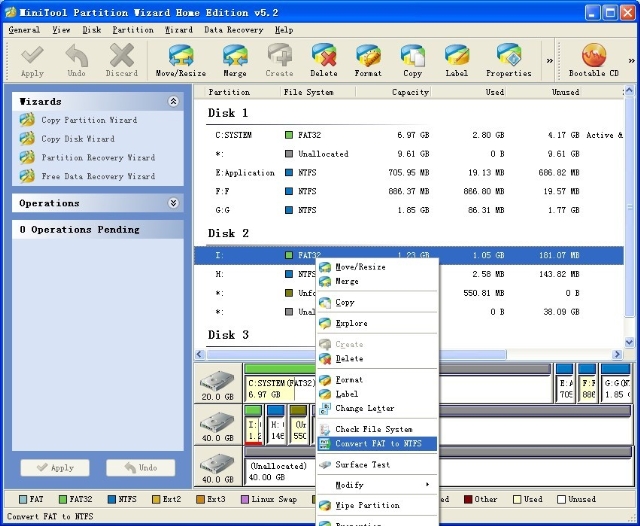Click the bottom-left Apply button

pyautogui.click(x=55, y=468)
